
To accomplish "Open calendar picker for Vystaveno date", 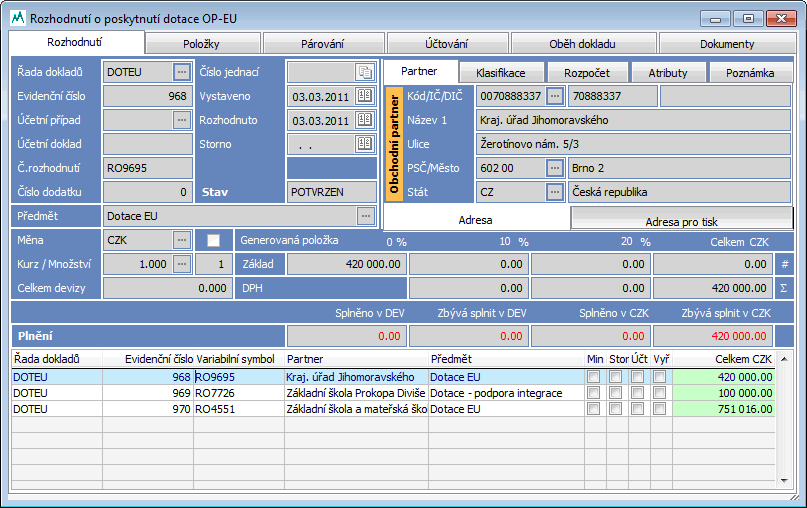I will [x=364, y=96].
